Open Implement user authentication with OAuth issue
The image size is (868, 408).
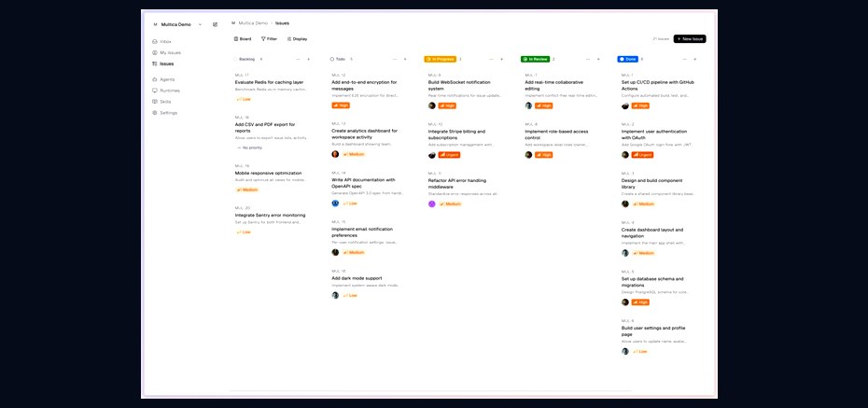coord(654,134)
